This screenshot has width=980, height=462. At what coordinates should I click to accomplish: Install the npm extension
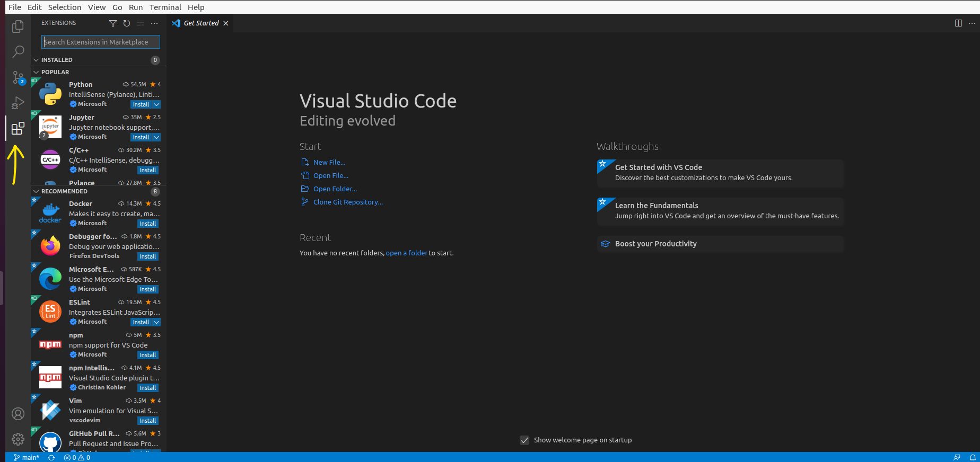pyautogui.click(x=148, y=355)
